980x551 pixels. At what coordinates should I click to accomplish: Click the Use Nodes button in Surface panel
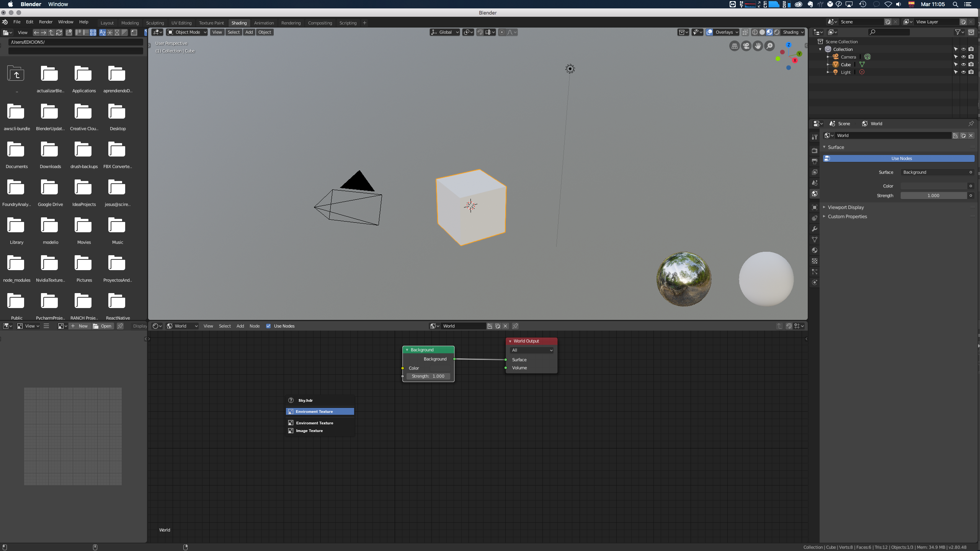coord(899,158)
